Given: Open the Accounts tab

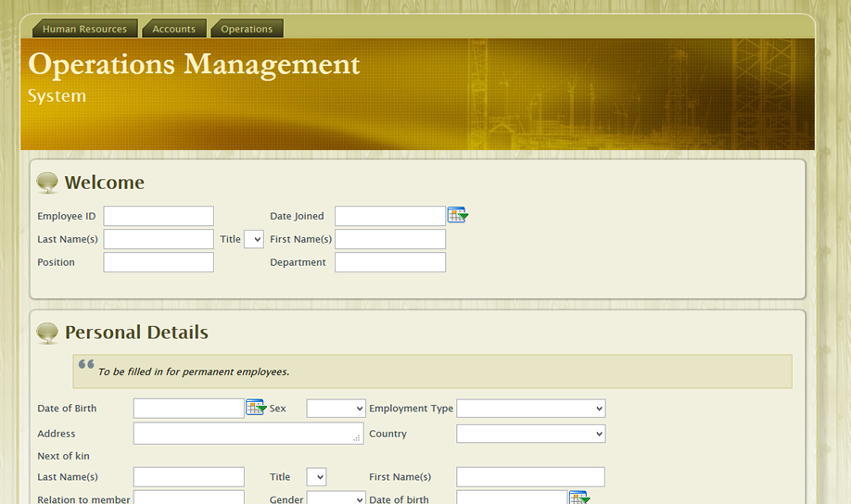Looking at the screenshot, I should click(174, 29).
